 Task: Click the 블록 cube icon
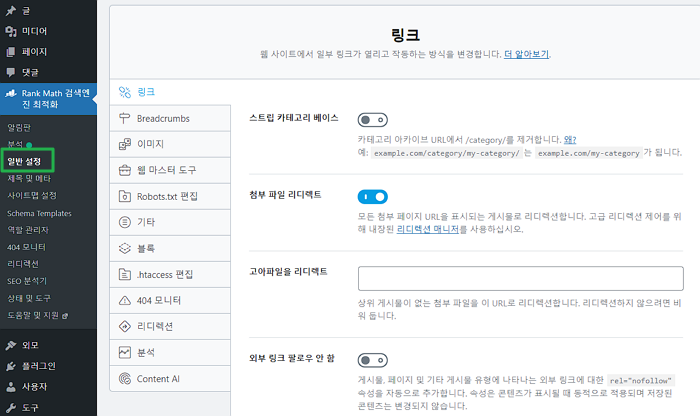[x=125, y=248]
